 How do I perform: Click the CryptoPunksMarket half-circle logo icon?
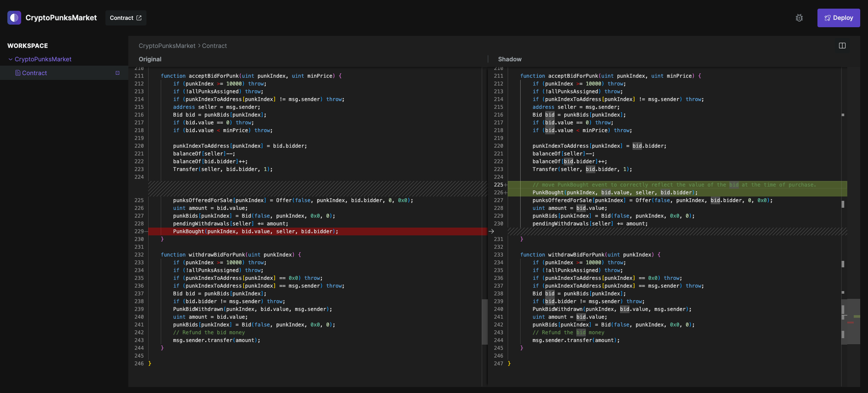(x=14, y=18)
